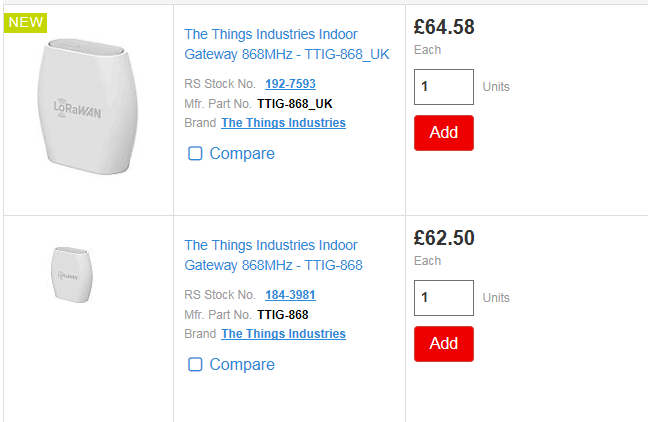Add the £64.58 gateway to basket
This screenshot has height=422, width=648.
pyautogui.click(x=444, y=133)
